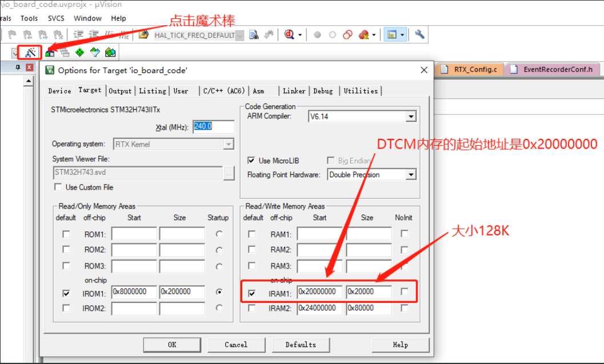Click the Find in Files magnifier icon

290,34
